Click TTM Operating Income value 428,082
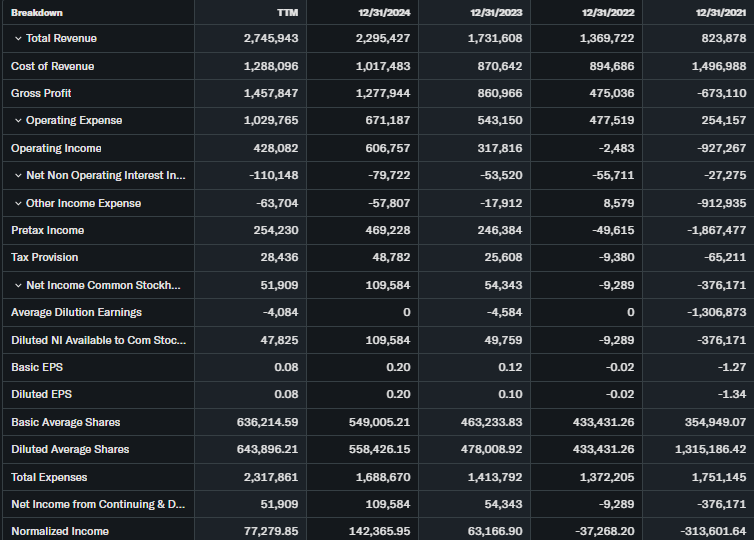This screenshot has height=540, width=754. (x=271, y=148)
